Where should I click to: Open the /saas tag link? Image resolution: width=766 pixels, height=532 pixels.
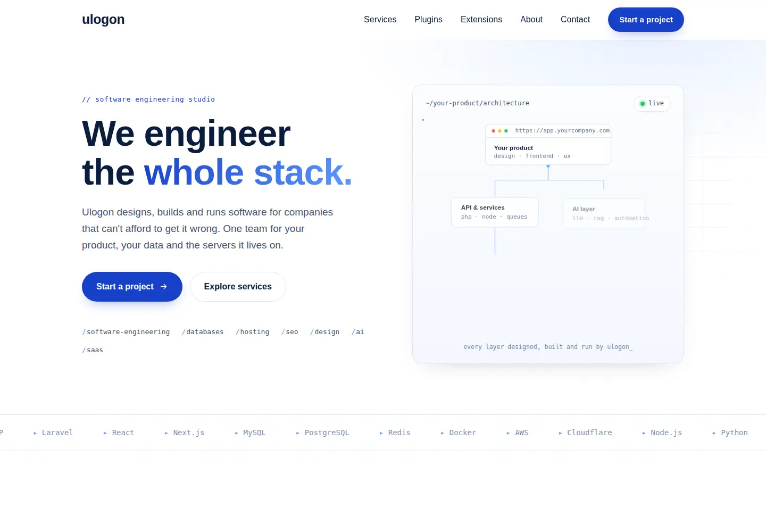coord(93,350)
